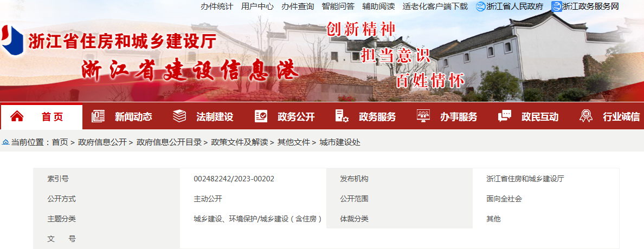Click the 浙江省建设信息港 calligraphy title

click(190, 70)
